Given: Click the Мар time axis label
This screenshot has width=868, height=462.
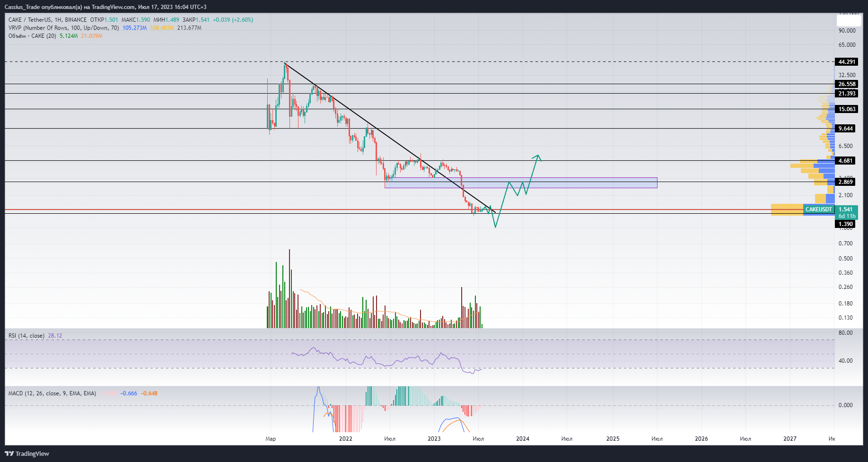Looking at the screenshot, I should coord(271,439).
